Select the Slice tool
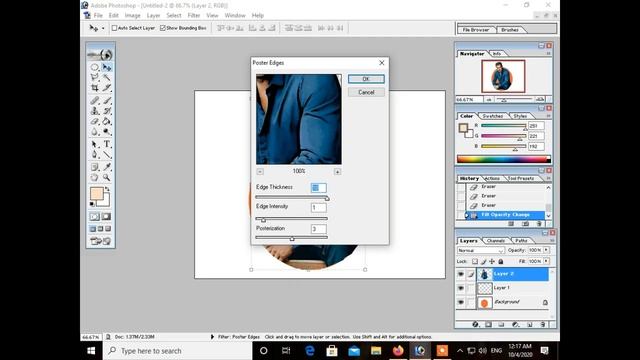This screenshot has height=360, width=640. tap(107, 88)
